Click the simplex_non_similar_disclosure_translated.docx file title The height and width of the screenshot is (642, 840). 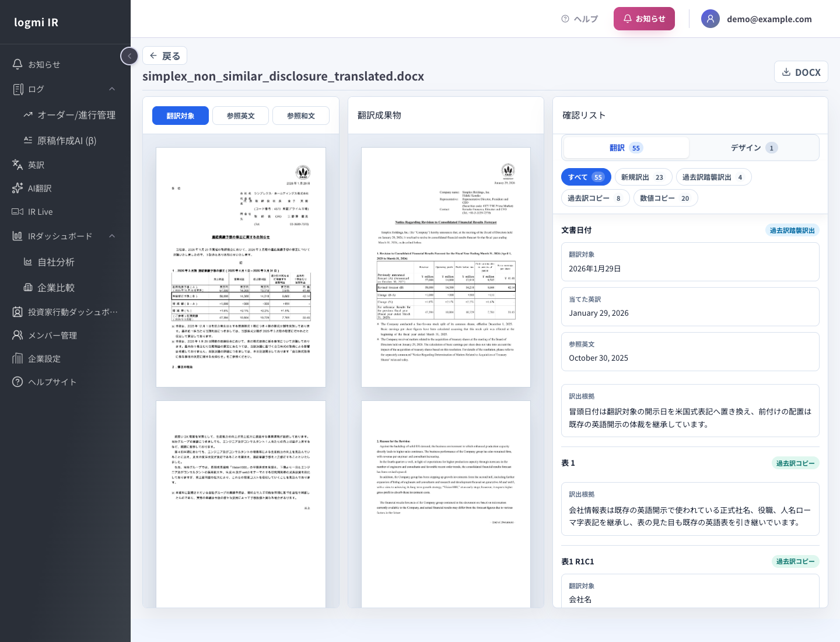pos(283,76)
